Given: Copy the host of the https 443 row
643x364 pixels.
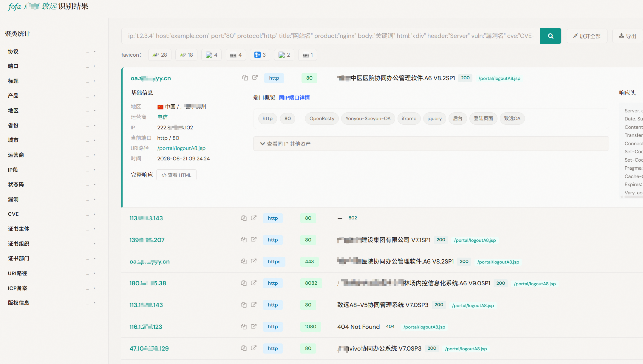Looking at the screenshot, I should pos(244,261).
